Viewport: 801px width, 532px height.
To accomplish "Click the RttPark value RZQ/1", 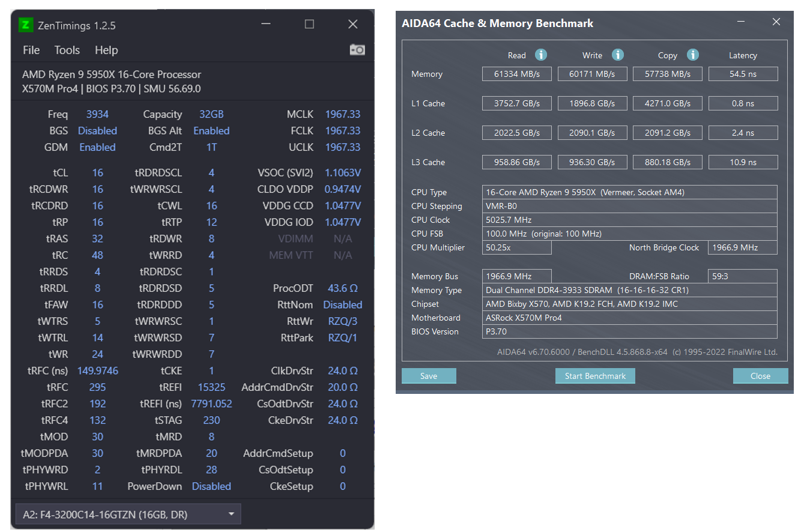I will [x=343, y=337].
